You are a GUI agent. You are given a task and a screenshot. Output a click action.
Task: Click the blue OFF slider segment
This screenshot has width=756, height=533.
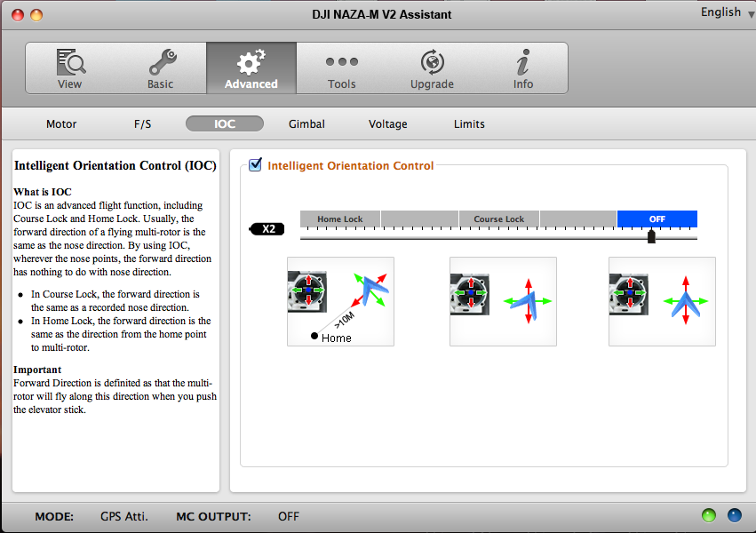tap(657, 219)
